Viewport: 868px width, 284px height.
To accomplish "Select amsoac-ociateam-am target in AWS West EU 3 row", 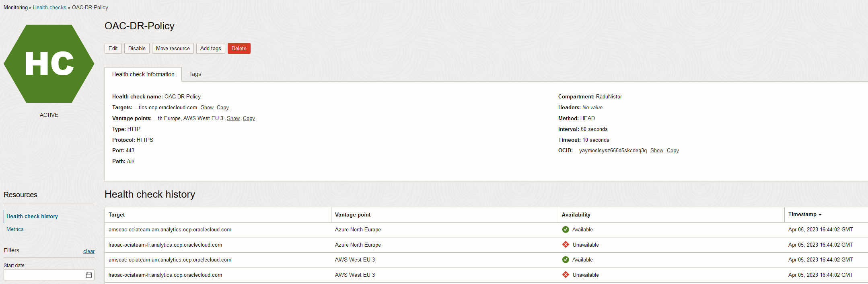I will point(170,260).
